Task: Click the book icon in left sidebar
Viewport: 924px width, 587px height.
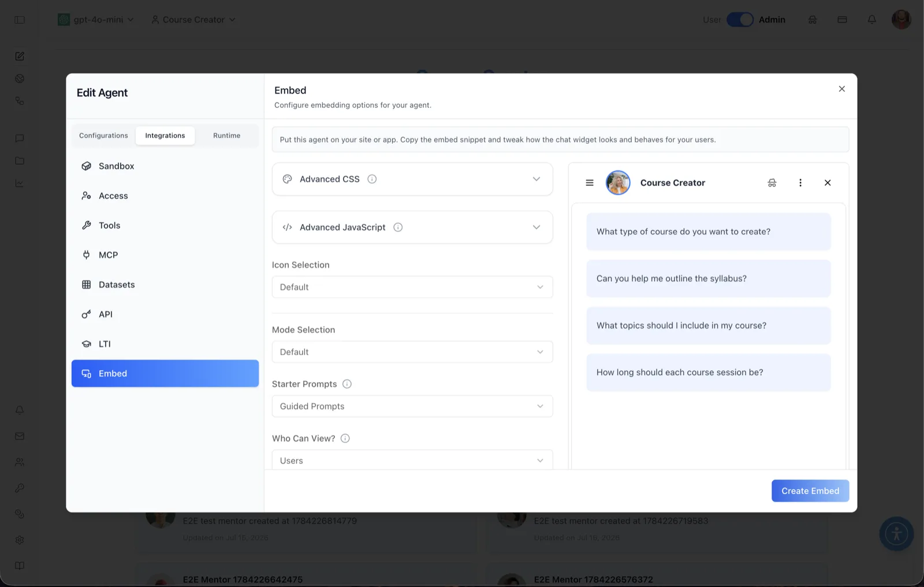Action: pyautogui.click(x=20, y=566)
